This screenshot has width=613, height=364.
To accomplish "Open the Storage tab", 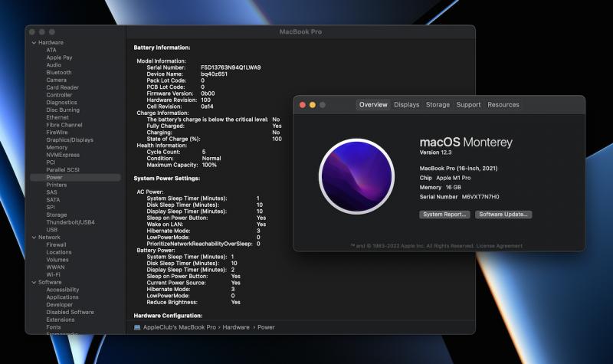I will [x=438, y=105].
